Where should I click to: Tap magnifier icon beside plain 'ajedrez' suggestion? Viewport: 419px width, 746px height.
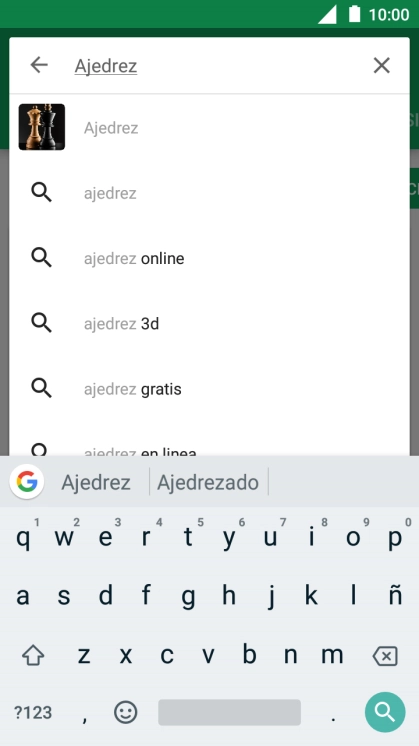41,193
